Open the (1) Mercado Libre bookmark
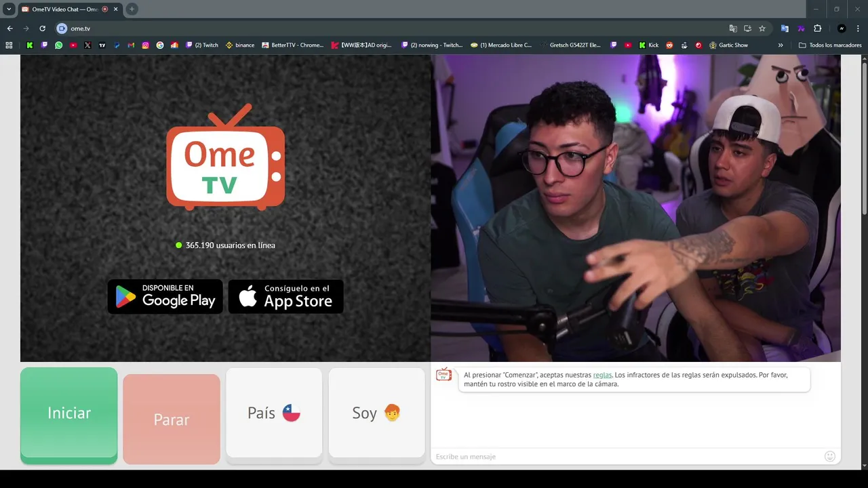The height and width of the screenshot is (488, 868). tap(500, 45)
